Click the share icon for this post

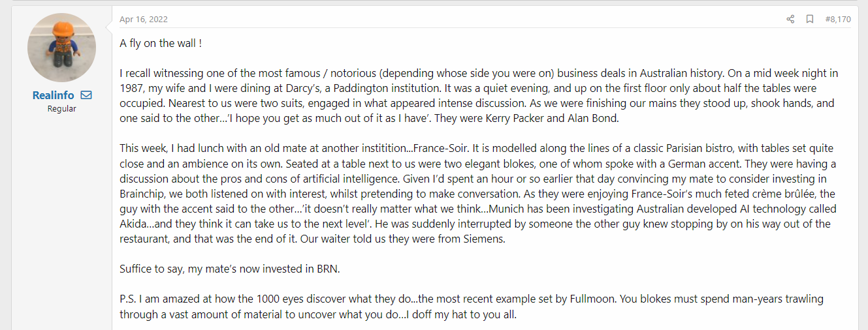pos(790,20)
